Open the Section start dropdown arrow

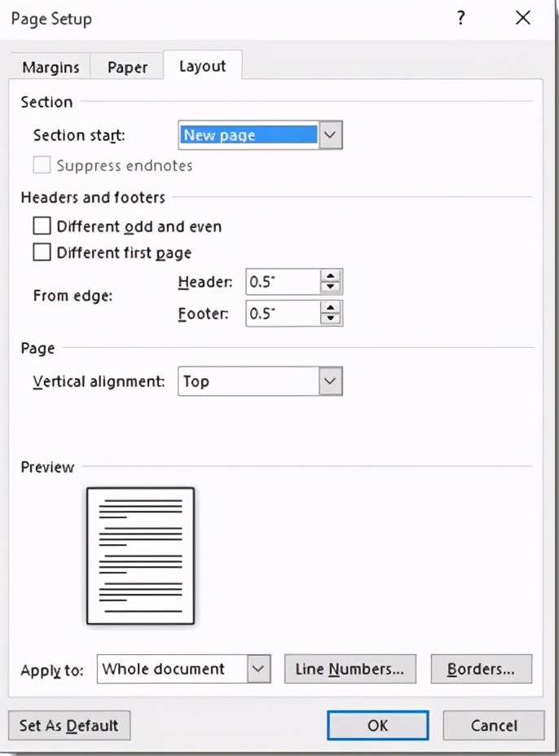click(x=330, y=135)
